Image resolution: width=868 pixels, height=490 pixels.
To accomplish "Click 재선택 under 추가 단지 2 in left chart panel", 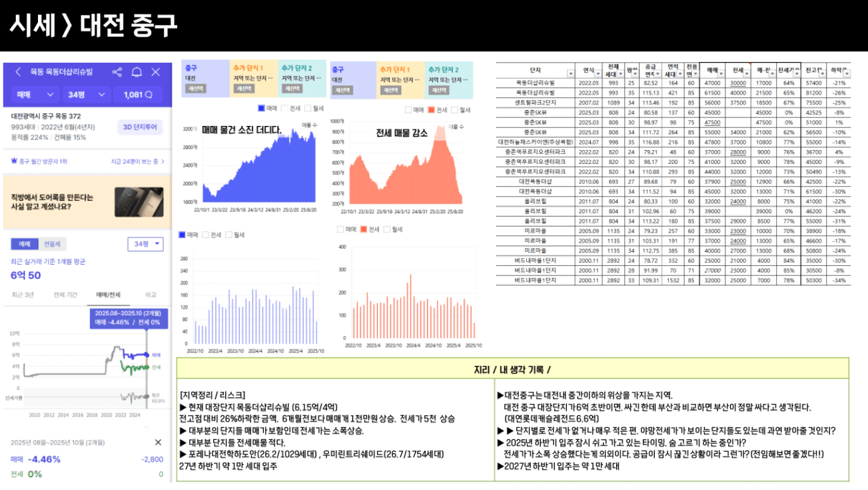I will click(292, 88).
